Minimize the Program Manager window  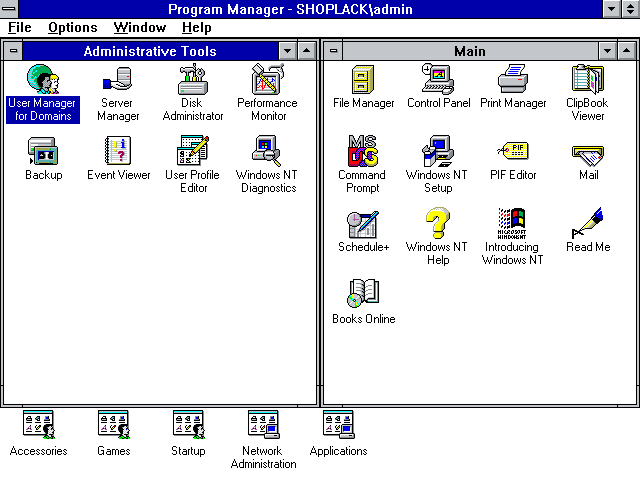pos(611,9)
